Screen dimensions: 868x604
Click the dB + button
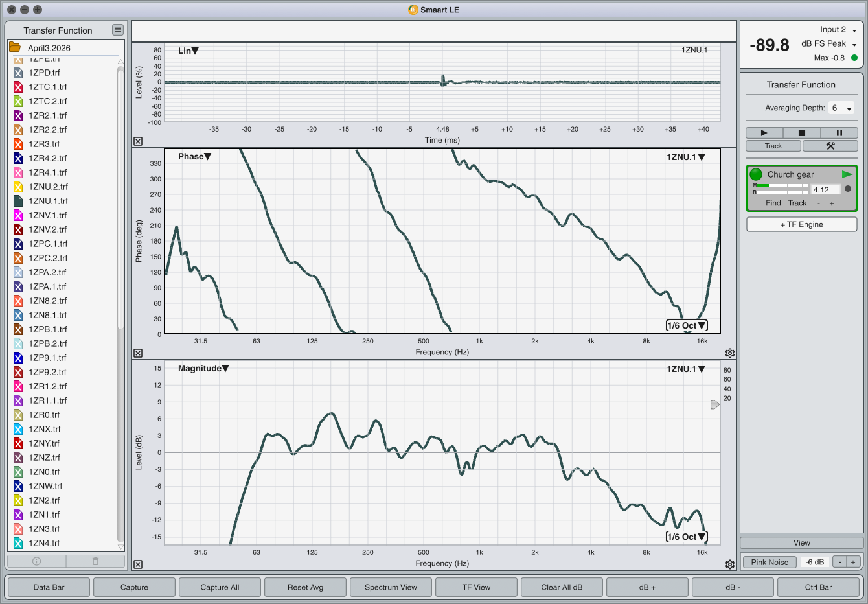click(647, 587)
